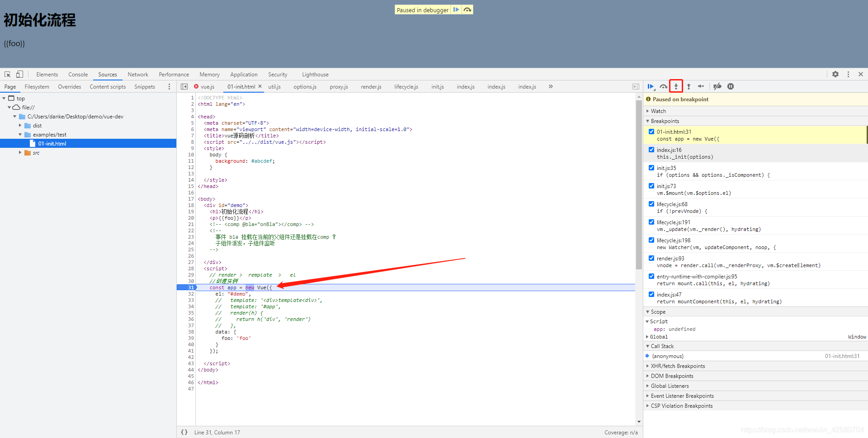This screenshot has width=868, height=438.
Task: Uncheck the index.js:16 breakpoint
Action: [x=651, y=150]
